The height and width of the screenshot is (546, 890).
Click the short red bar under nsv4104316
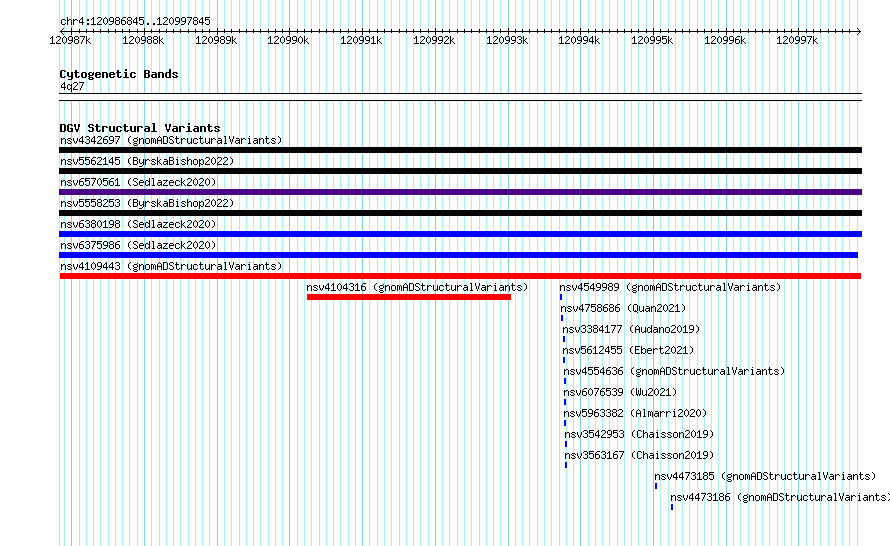tap(409, 297)
